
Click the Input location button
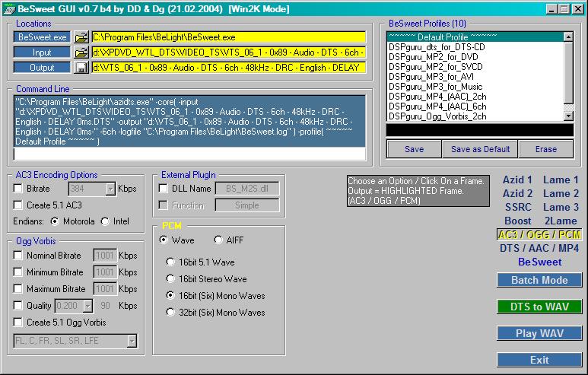[x=42, y=52]
